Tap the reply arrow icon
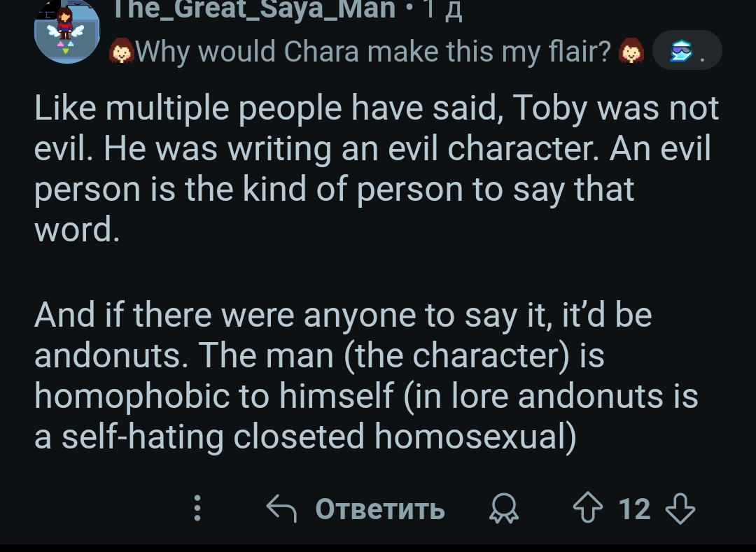Viewport: 756px width, 552px height. point(282,509)
